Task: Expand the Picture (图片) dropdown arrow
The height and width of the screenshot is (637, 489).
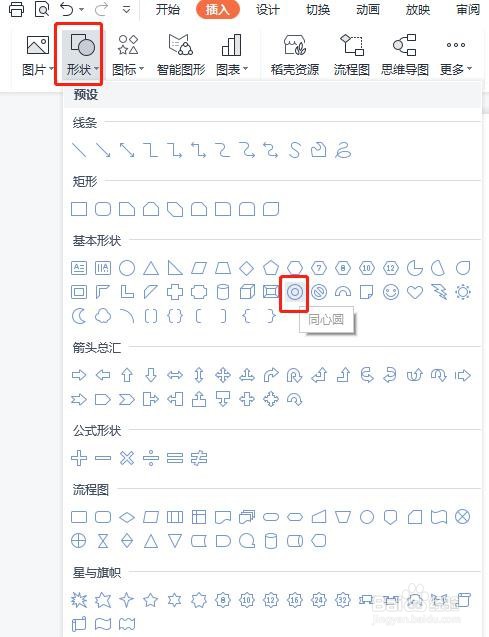Action: tap(52, 69)
